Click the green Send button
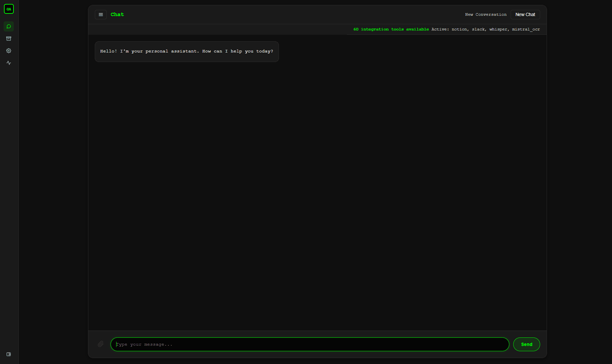The image size is (612, 364). 526,344
